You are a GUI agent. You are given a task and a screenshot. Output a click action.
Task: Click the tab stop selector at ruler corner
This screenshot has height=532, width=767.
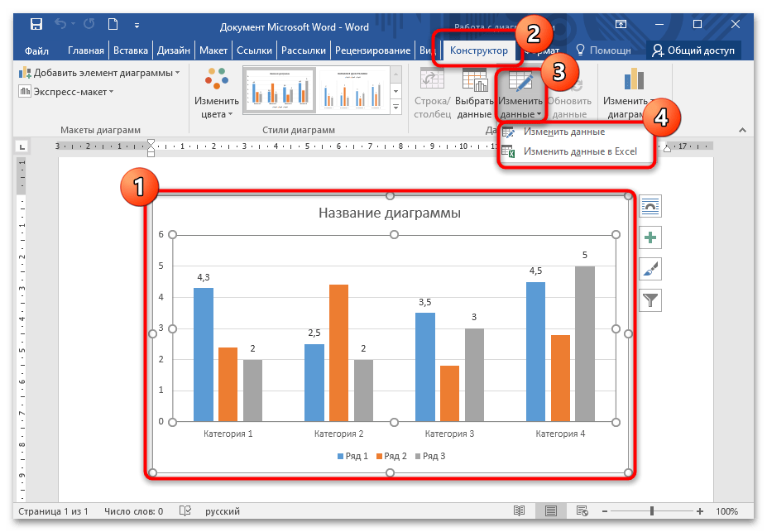22,146
